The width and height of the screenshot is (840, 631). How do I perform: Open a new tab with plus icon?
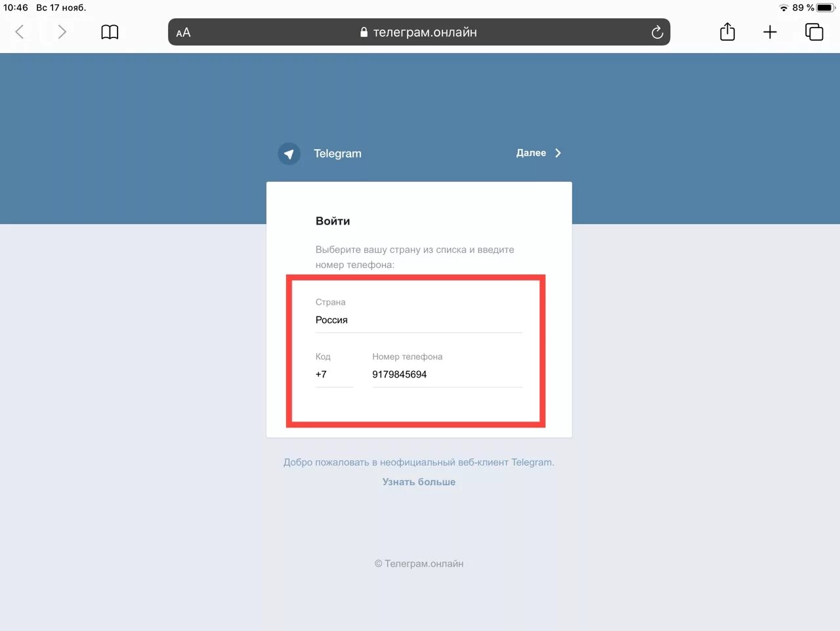tap(770, 32)
